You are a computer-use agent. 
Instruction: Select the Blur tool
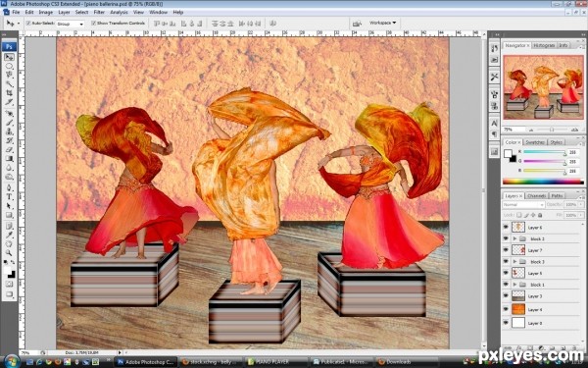9,168
